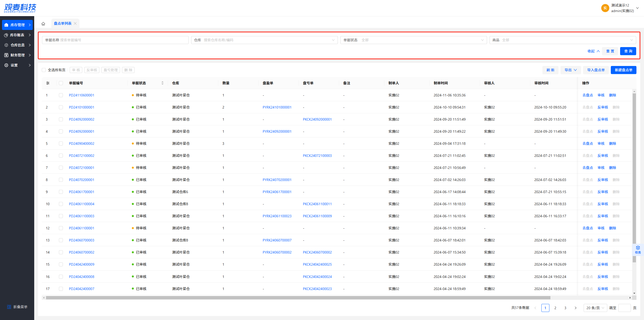Check the box for PD24101000001

pos(61,107)
